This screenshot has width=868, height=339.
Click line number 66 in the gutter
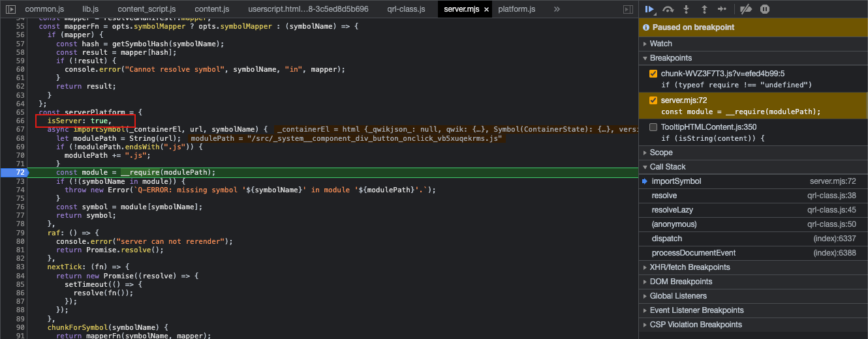[20, 121]
